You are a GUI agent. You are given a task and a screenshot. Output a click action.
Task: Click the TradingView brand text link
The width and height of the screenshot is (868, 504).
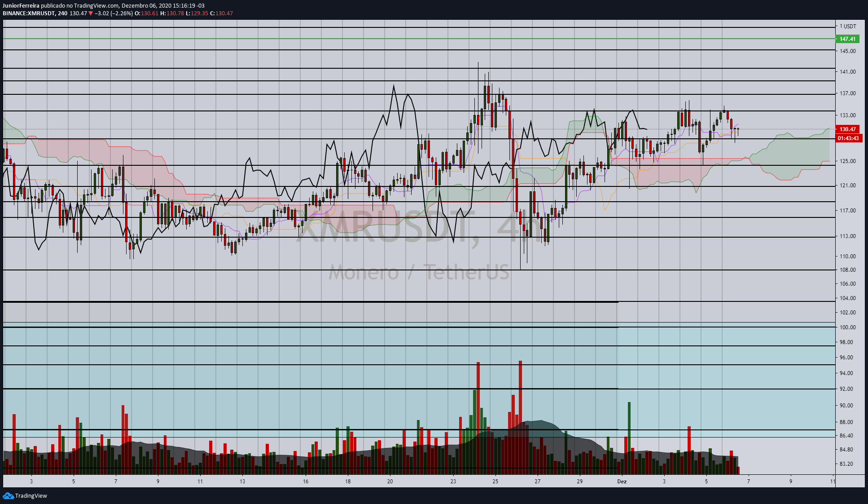31,496
